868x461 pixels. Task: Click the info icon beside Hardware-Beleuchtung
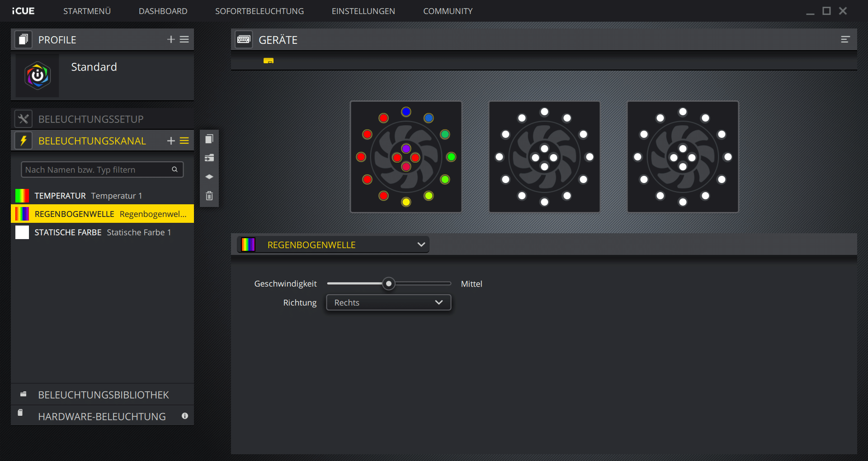click(x=185, y=416)
